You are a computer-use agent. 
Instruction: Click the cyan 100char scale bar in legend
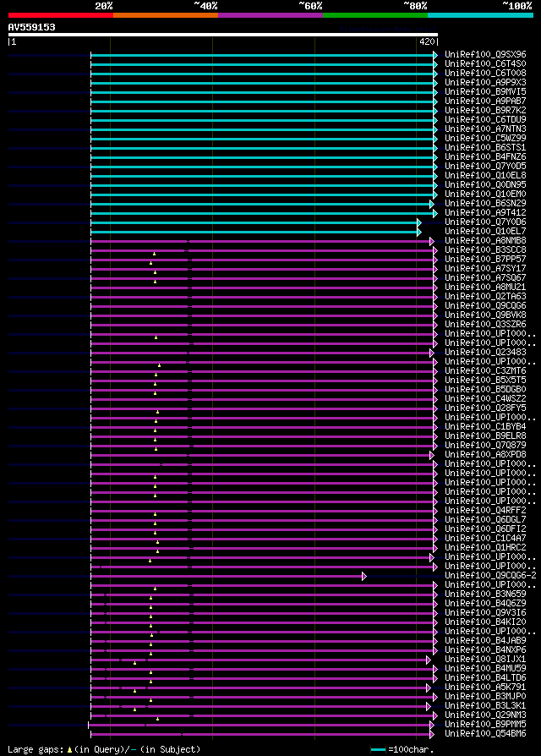(378, 750)
